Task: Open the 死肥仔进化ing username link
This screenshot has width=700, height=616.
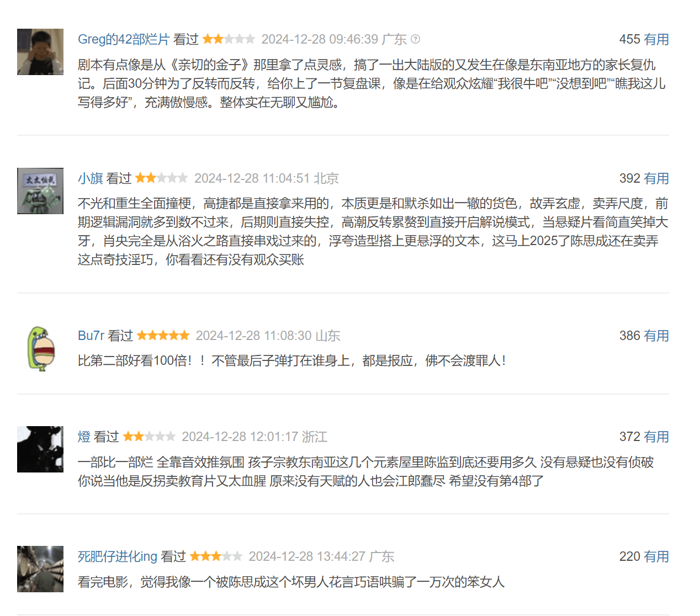Action: tap(118, 556)
